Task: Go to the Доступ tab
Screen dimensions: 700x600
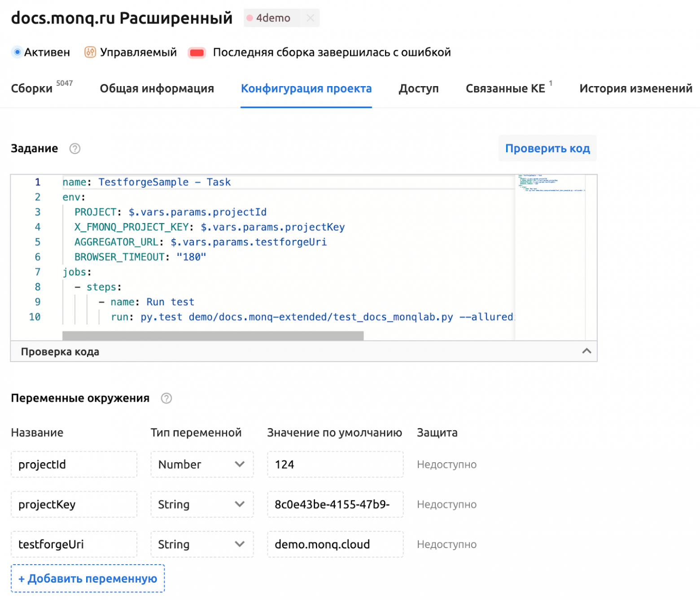Action: pos(419,88)
